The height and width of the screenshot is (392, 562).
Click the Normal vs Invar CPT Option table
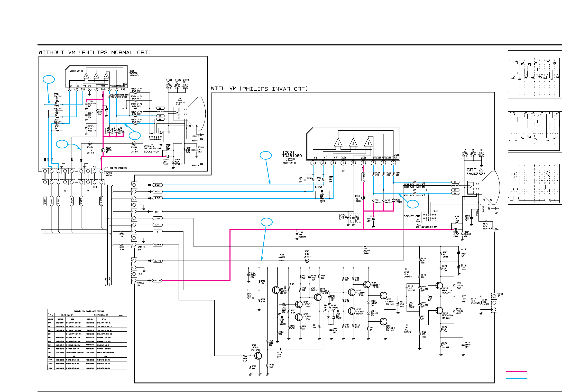87,339
